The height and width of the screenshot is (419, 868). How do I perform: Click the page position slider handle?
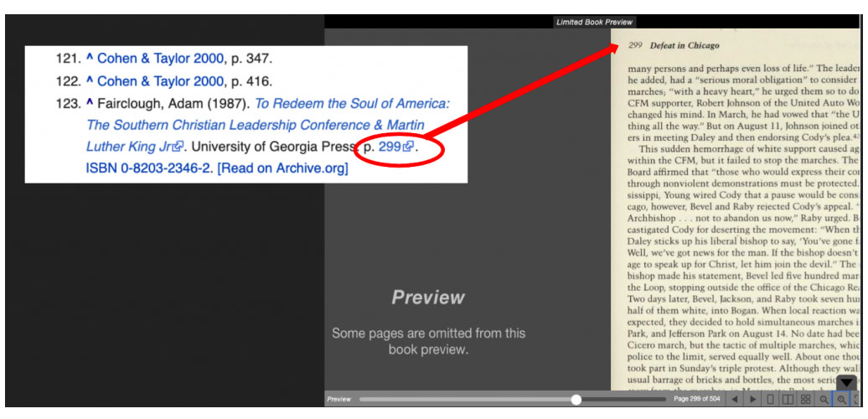click(576, 400)
